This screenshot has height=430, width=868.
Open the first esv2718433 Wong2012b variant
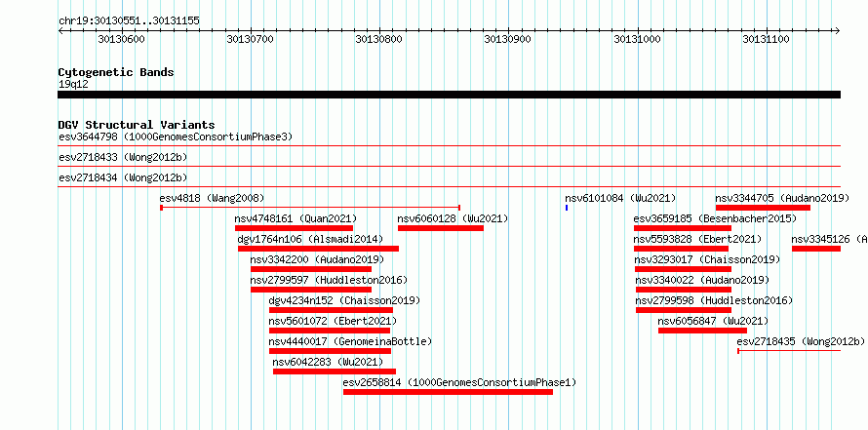click(x=123, y=158)
